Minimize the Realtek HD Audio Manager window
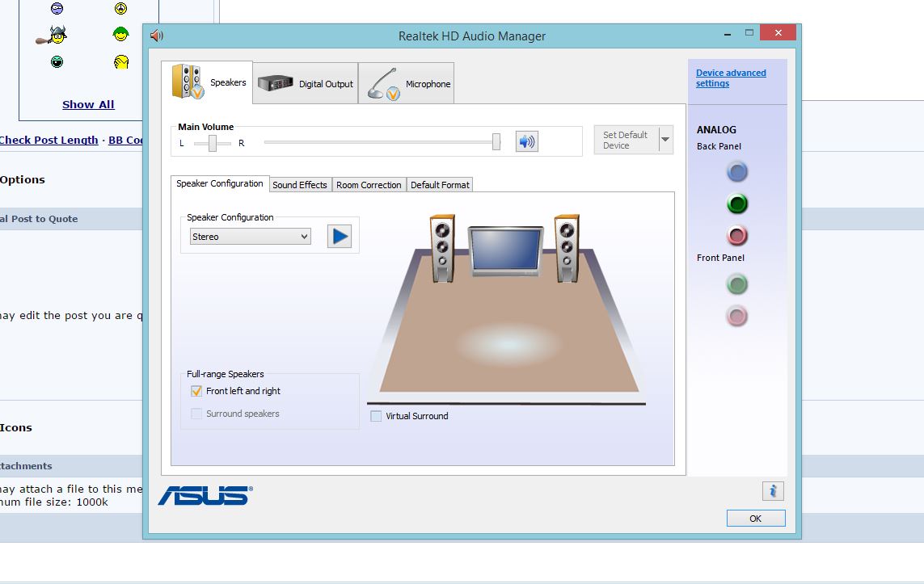The image size is (924, 584). 728,34
